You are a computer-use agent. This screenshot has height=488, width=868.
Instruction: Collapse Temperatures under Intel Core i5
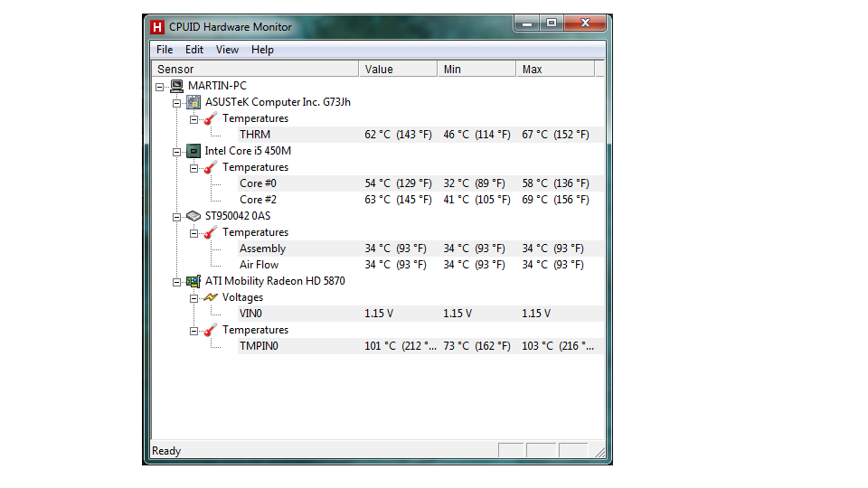[193, 168]
